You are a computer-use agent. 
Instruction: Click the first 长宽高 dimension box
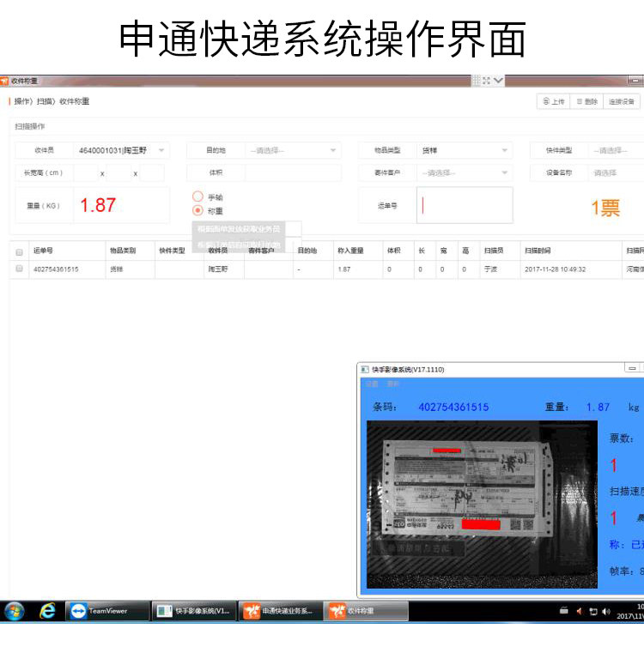click(86, 172)
